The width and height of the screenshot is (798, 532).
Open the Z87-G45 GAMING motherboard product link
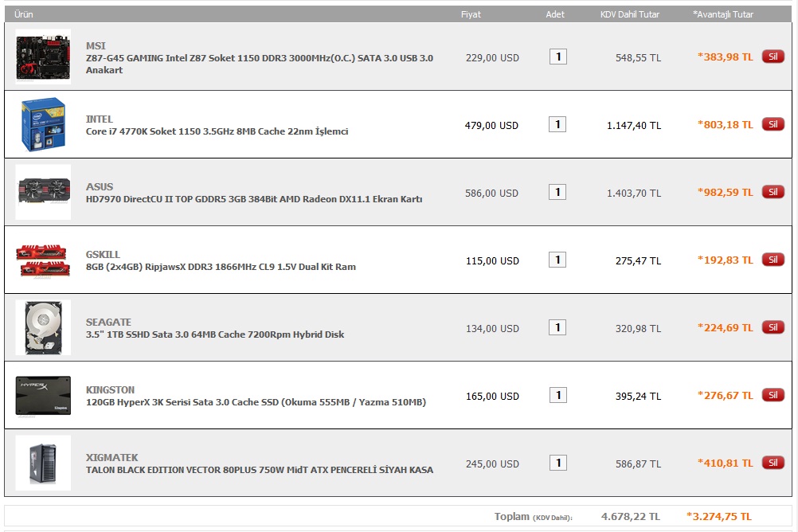pos(260,65)
